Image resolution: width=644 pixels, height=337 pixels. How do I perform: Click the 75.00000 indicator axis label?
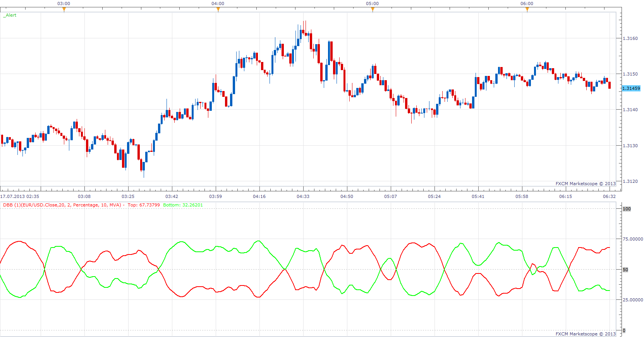pyautogui.click(x=633, y=239)
